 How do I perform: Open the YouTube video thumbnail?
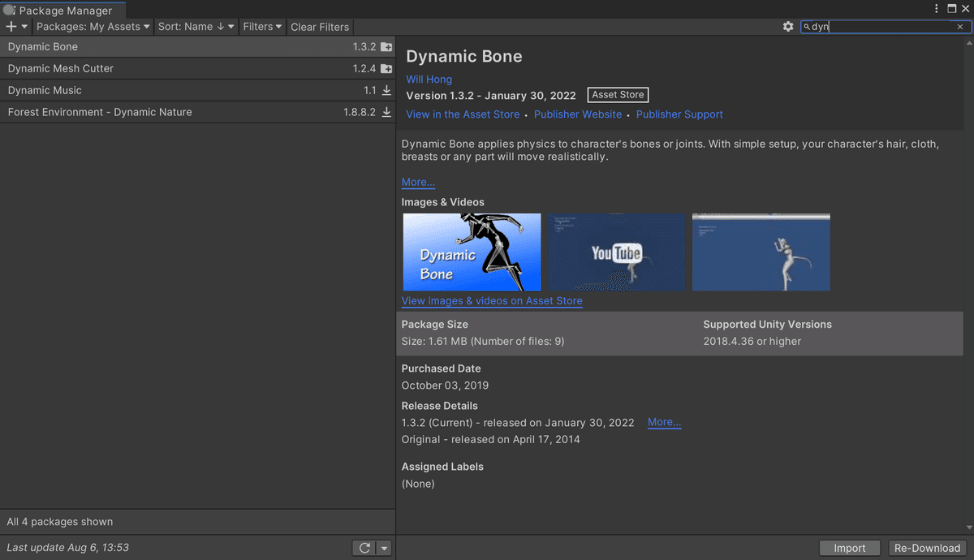[x=617, y=252]
